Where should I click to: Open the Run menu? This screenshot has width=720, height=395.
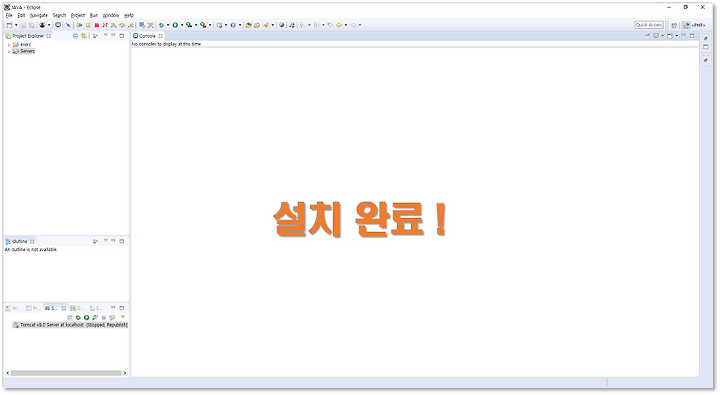click(94, 15)
